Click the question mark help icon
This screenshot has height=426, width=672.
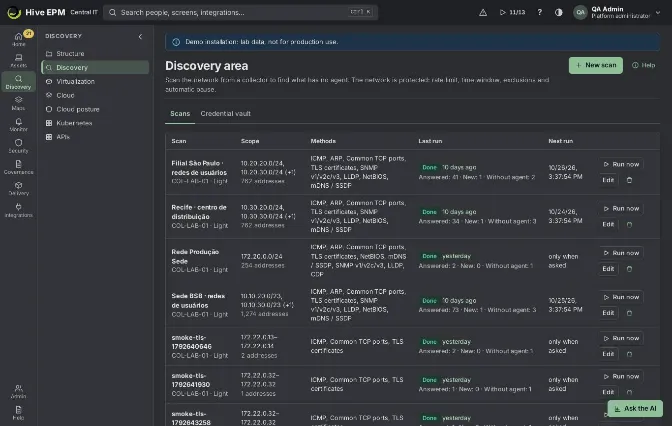(540, 12)
